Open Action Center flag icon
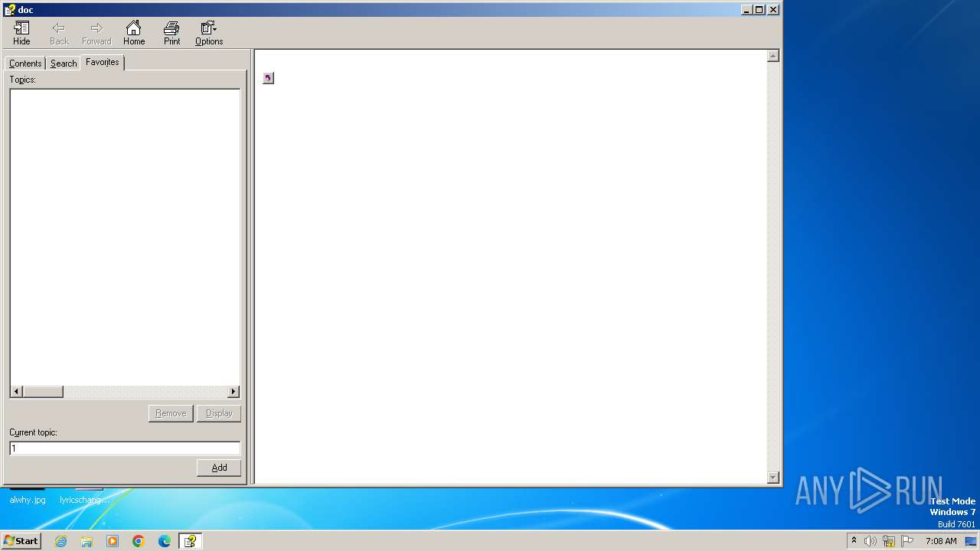The width and height of the screenshot is (980, 551). 907,541
